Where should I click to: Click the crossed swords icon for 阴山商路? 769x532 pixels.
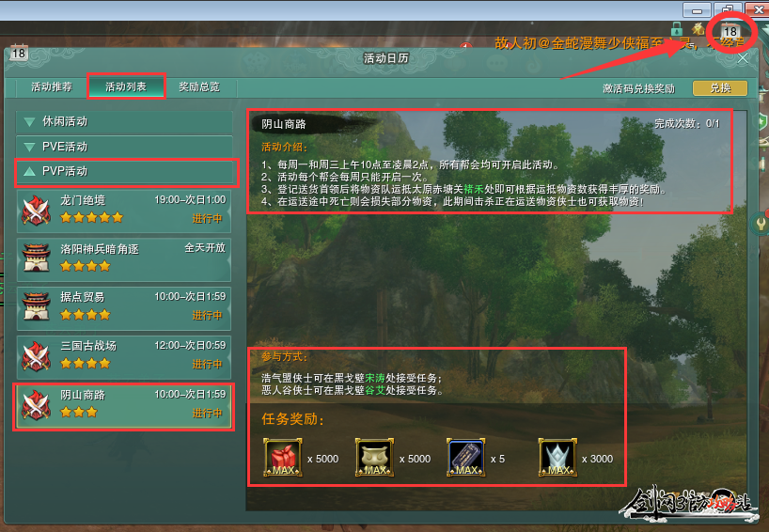point(36,405)
